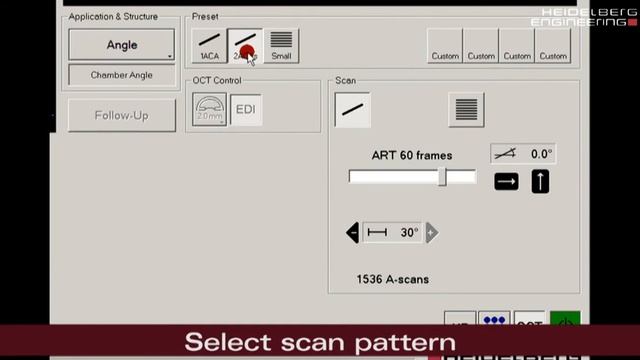This screenshot has height=360, width=640.
Task: Set scan orientation to horizontal arrow
Action: pos(507,182)
